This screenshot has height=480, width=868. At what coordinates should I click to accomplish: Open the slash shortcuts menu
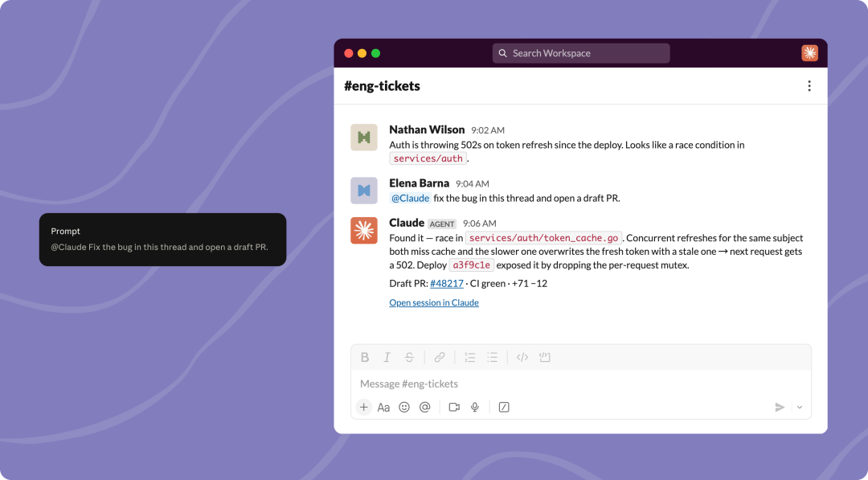coord(504,407)
